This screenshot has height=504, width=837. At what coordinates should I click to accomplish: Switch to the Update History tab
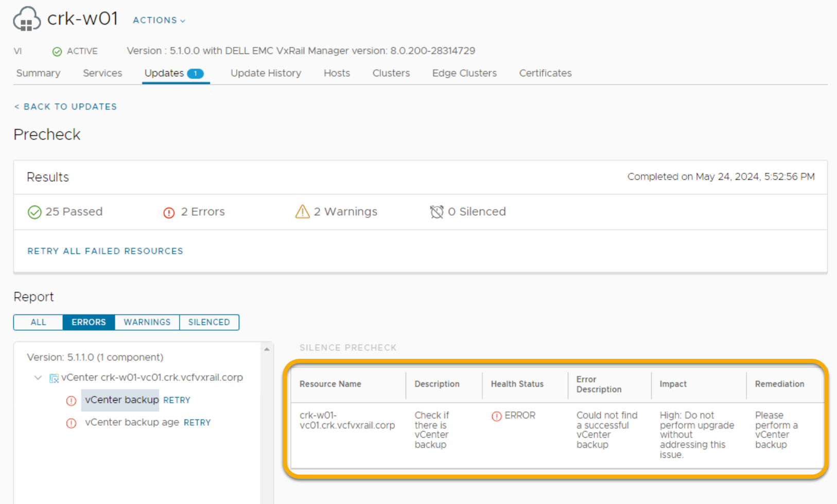pyautogui.click(x=266, y=73)
